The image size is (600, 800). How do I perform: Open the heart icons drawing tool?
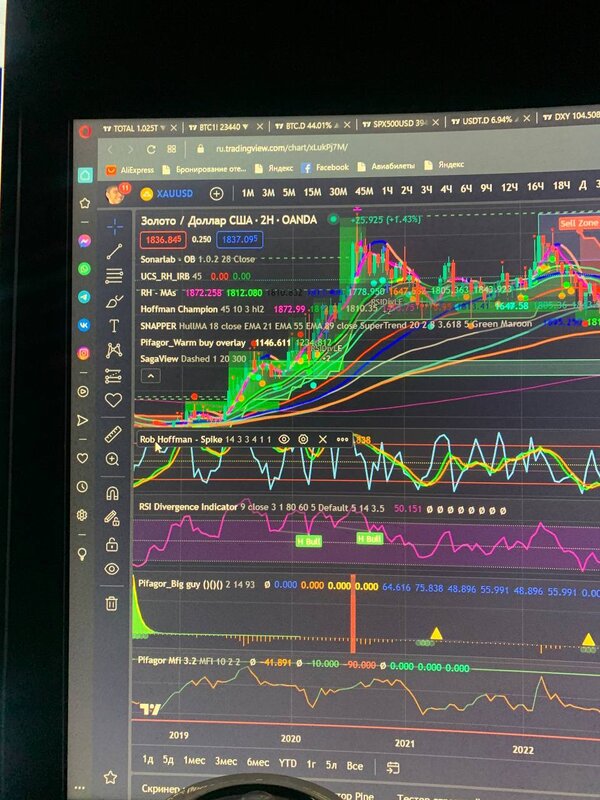click(113, 400)
